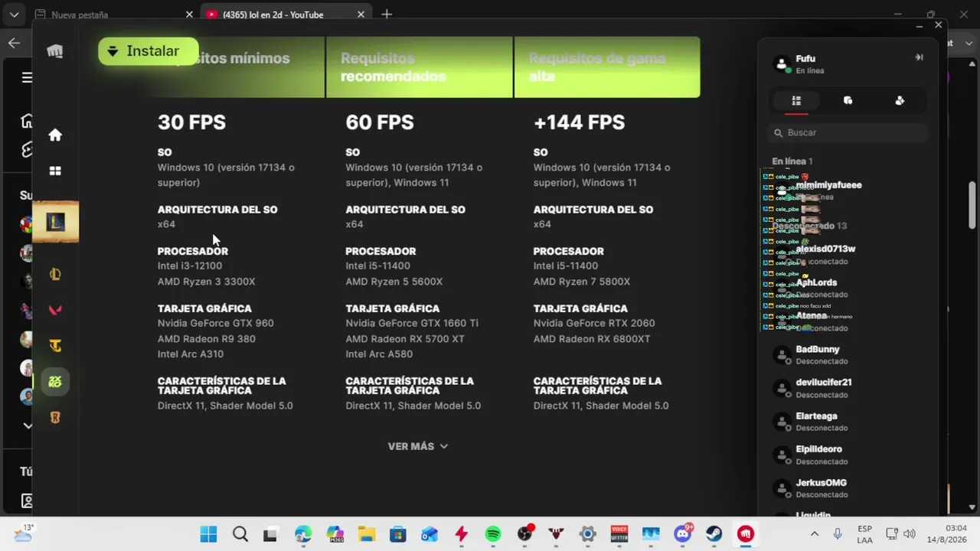Open Windows taskbar search
980x551 pixels.
(x=240, y=534)
